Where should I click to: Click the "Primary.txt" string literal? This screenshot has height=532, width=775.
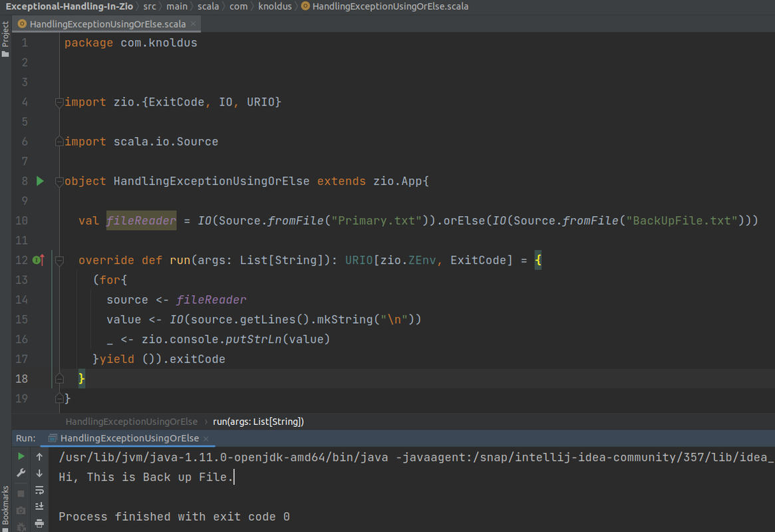click(377, 221)
